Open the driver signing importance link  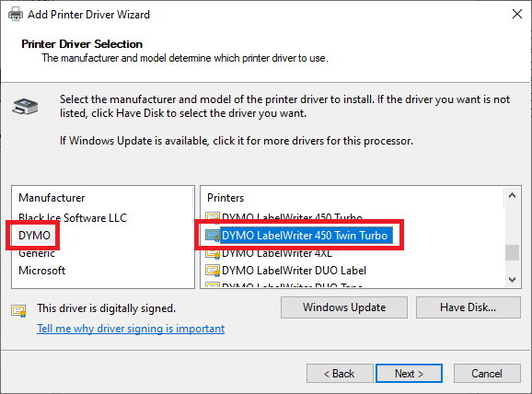click(x=131, y=329)
